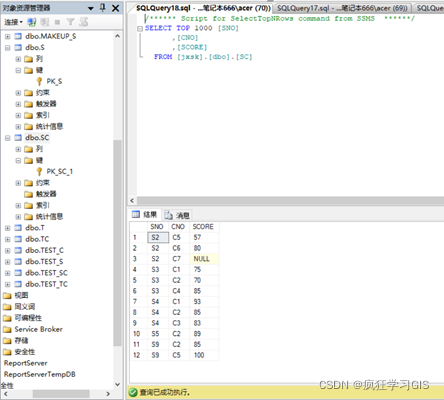Select the NULL score cell in row 3
This screenshot has height=400, width=444.
(x=204, y=259)
